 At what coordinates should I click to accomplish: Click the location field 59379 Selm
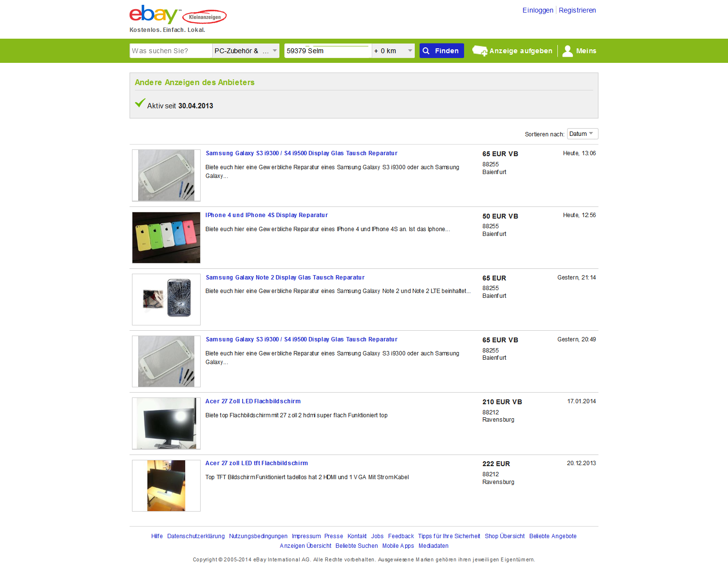coord(328,51)
